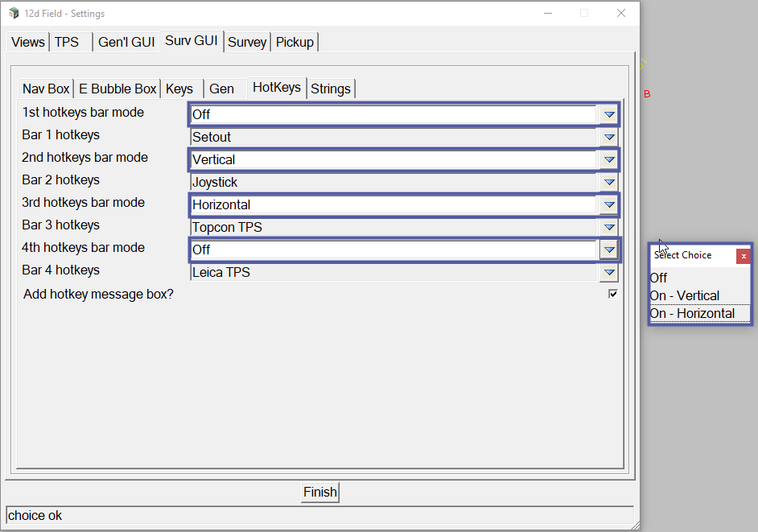This screenshot has height=532, width=758.
Task: Toggle Add hotkey message box checkbox
Action: pyautogui.click(x=613, y=295)
